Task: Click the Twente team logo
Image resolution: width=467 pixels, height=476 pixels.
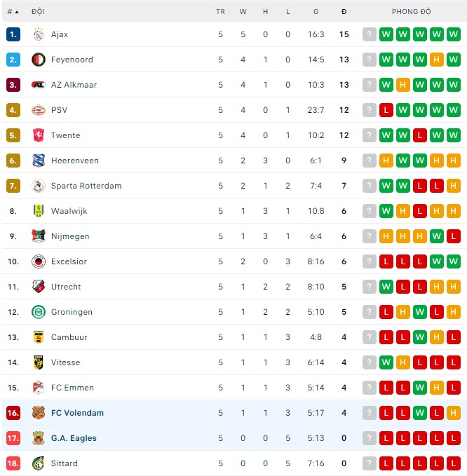Action: pos(38,135)
